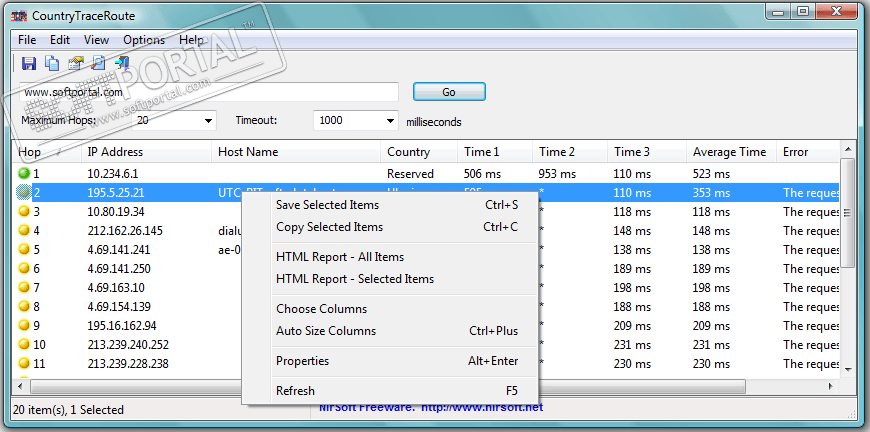Click the 353 ms average time cell

711,192
